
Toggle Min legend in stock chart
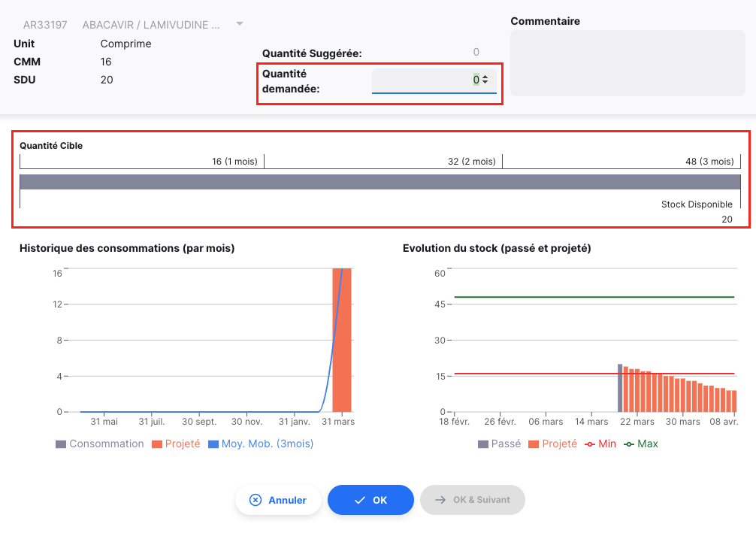[x=600, y=444]
